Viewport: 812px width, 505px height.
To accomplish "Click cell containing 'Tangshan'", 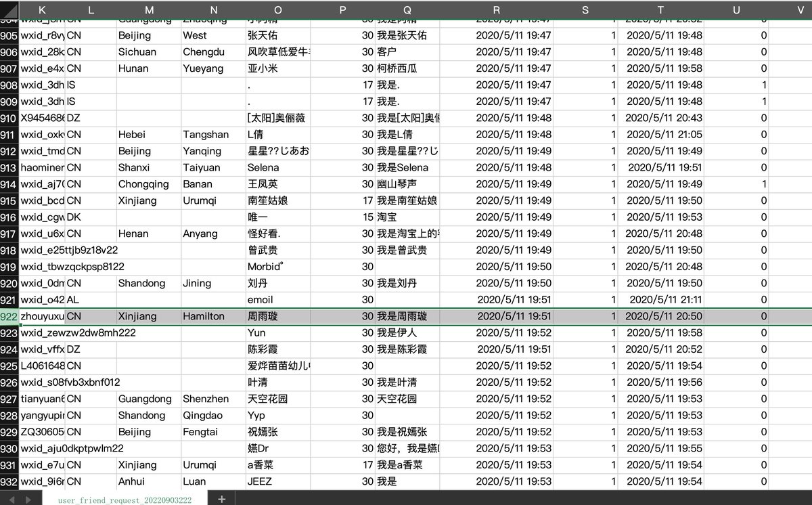I will 214,135.
